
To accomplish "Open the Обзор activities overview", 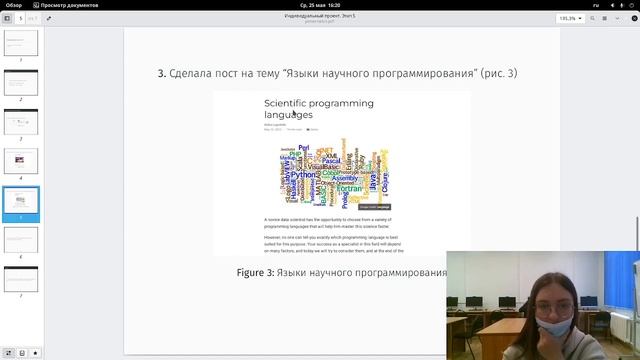I will pos(13,5).
